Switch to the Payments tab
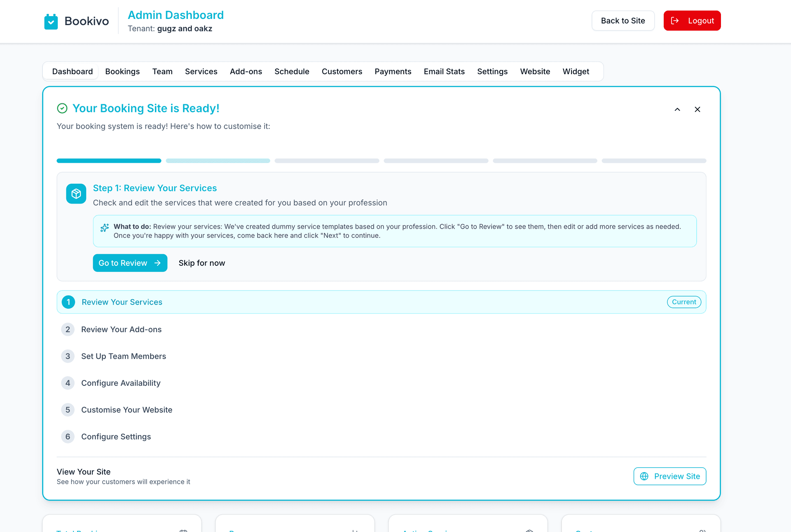This screenshot has height=532, width=791. pyautogui.click(x=393, y=71)
